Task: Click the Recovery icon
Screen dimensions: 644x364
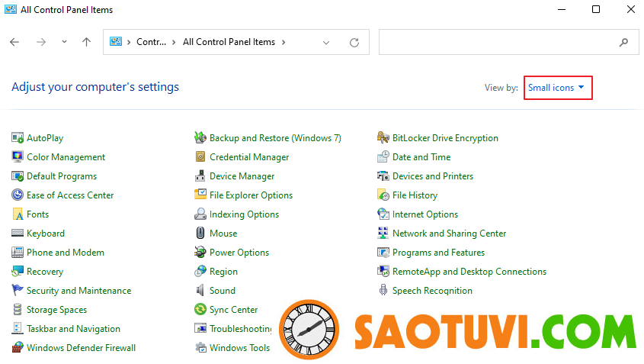Action: coord(18,272)
